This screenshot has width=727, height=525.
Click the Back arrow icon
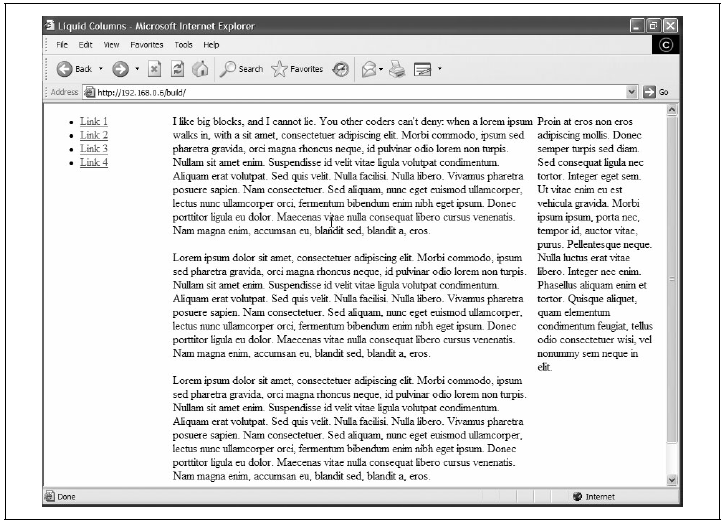coord(64,69)
